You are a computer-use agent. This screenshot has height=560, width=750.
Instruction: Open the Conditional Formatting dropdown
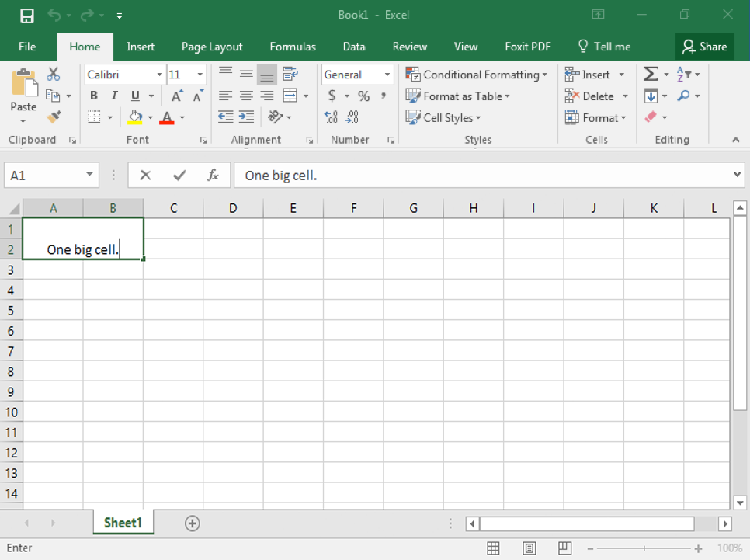tap(477, 75)
